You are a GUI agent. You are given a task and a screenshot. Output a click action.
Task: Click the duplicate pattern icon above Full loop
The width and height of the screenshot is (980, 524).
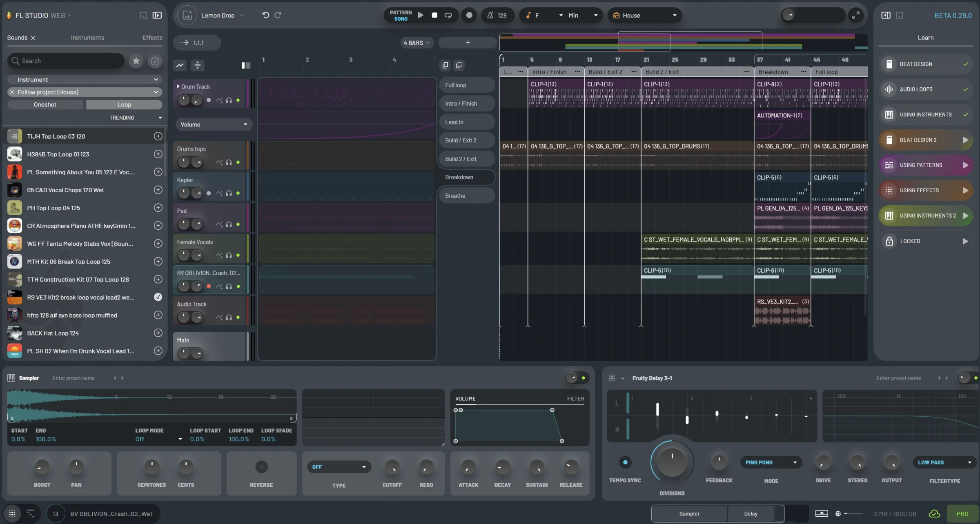[x=459, y=65]
